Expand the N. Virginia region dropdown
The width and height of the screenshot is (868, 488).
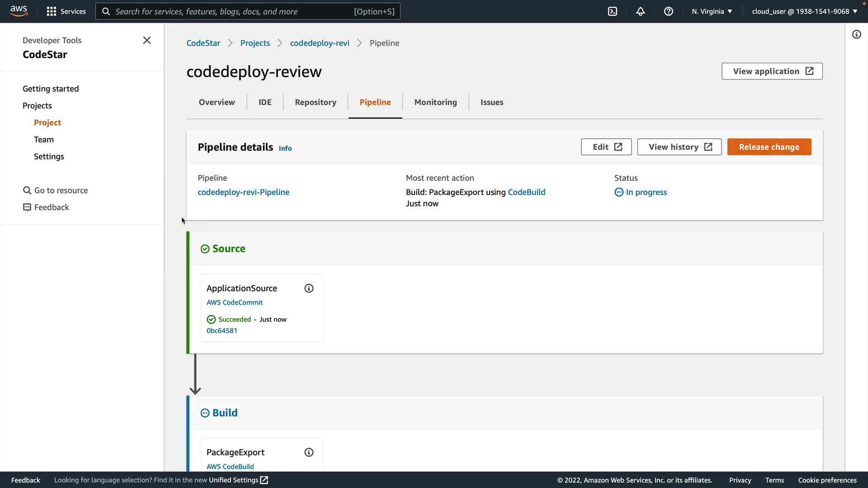[x=712, y=11]
